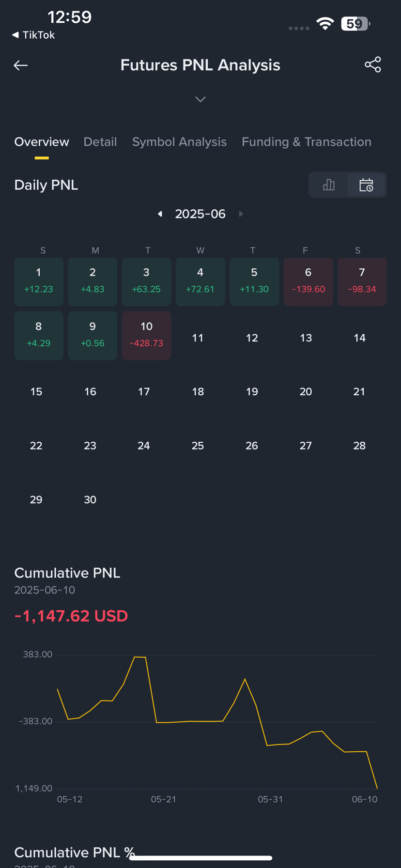This screenshot has width=401, height=868.
Task: Open the Detail tab
Action: pyautogui.click(x=100, y=142)
